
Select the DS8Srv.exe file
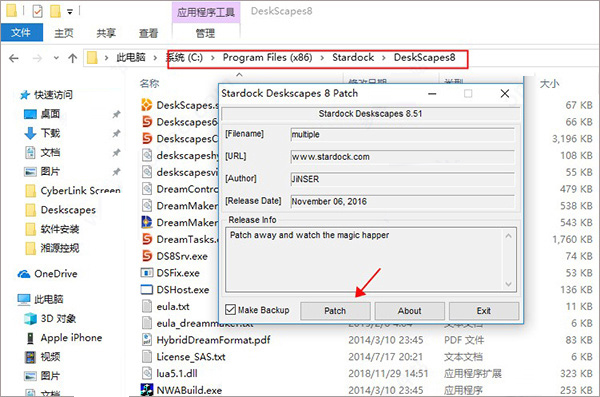click(x=182, y=256)
